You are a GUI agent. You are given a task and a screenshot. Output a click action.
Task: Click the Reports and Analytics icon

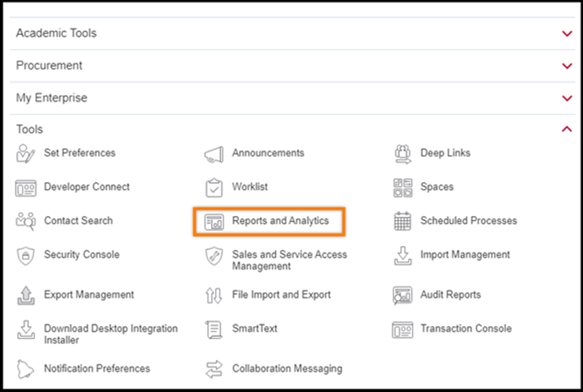[x=214, y=222]
